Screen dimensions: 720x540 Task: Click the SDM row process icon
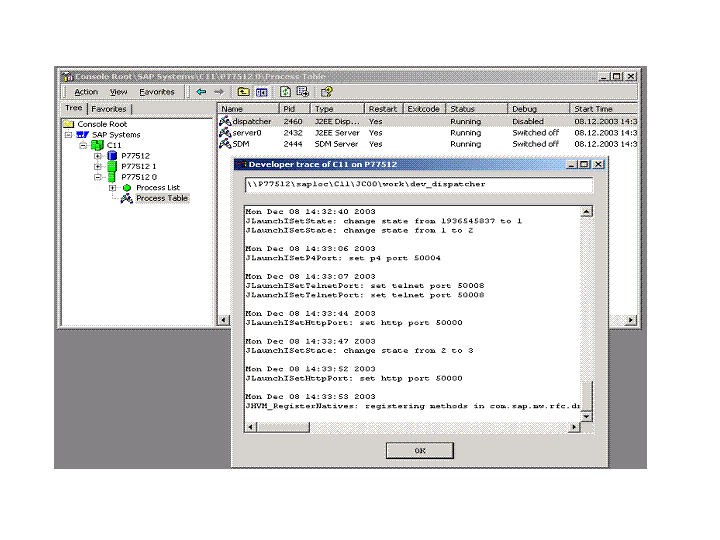coord(225,144)
